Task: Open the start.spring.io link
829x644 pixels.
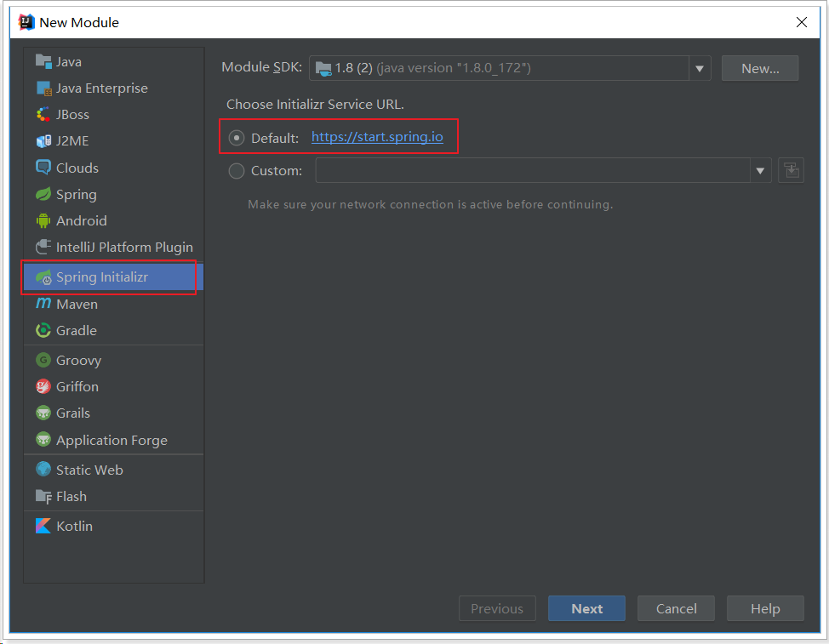Action: pos(377,137)
